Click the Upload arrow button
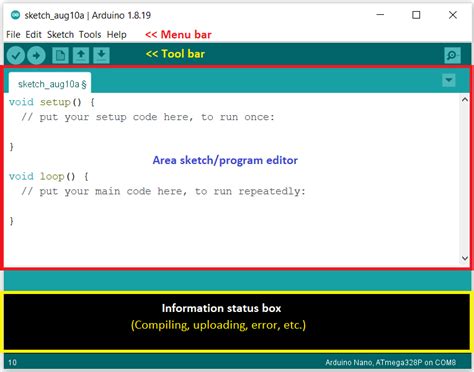 (x=36, y=55)
